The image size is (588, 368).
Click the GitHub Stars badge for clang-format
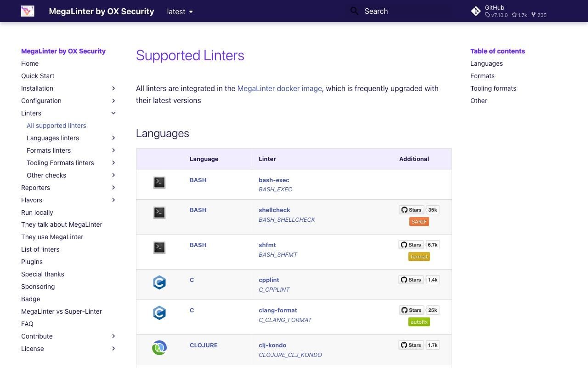[x=419, y=310]
